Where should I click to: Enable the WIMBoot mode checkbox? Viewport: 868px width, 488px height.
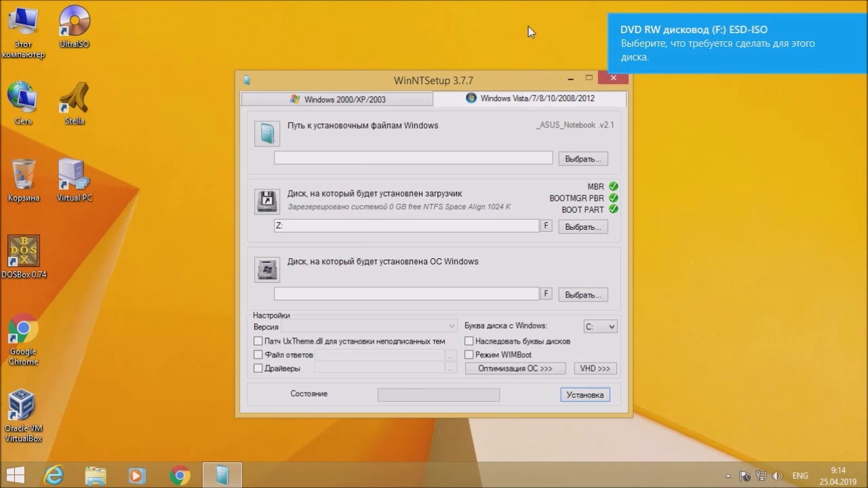pos(469,354)
